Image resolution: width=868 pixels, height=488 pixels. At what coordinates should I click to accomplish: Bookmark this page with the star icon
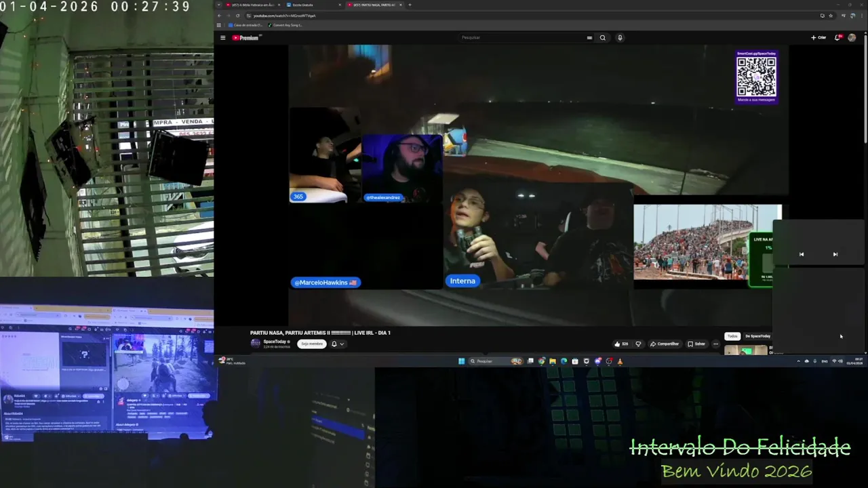831,16
